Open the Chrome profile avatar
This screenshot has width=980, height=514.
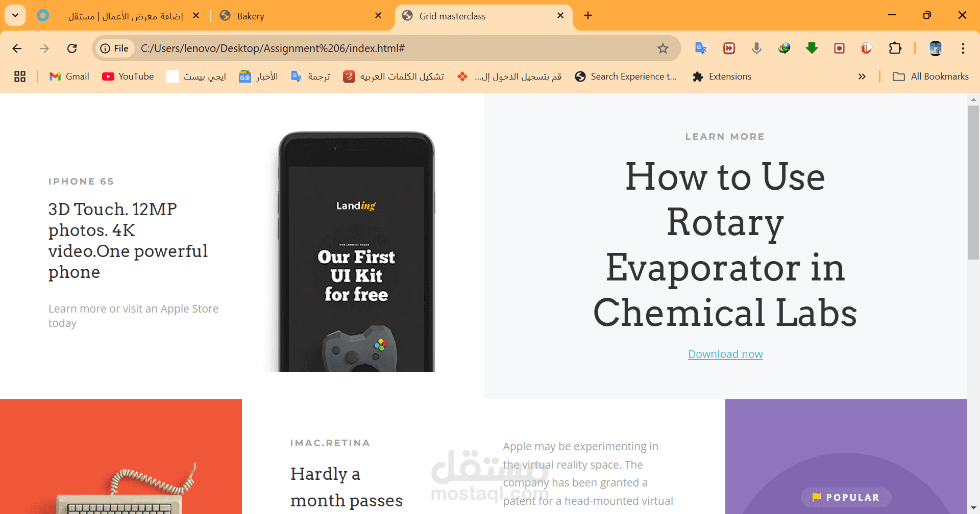[935, 48]
